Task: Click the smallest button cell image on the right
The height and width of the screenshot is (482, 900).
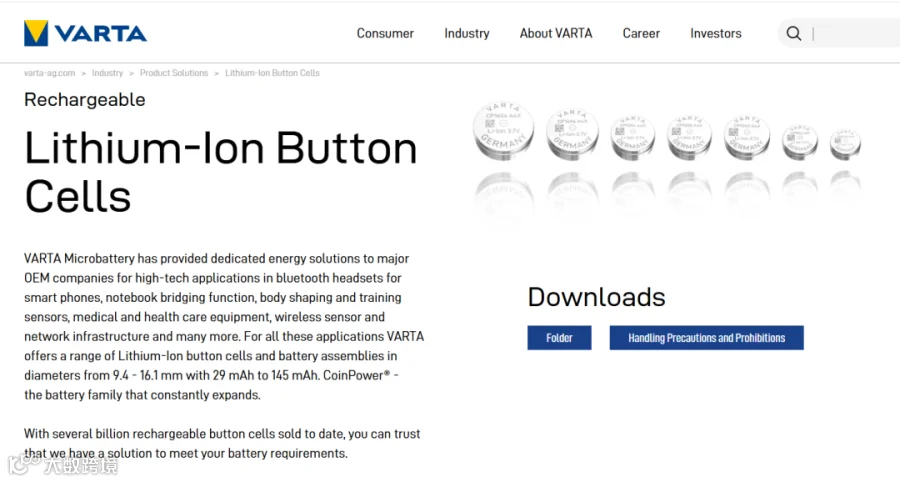Action: click(845, 143)
